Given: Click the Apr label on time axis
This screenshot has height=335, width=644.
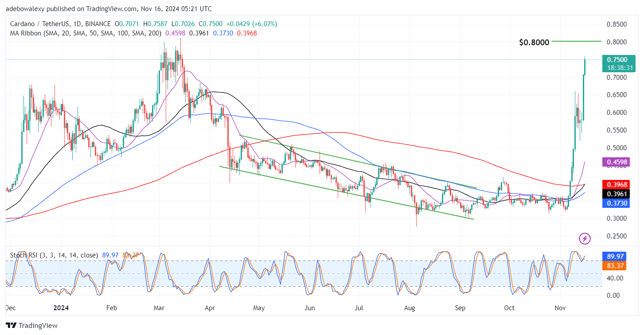Looking at the screenshot, I should pos(211,308).
